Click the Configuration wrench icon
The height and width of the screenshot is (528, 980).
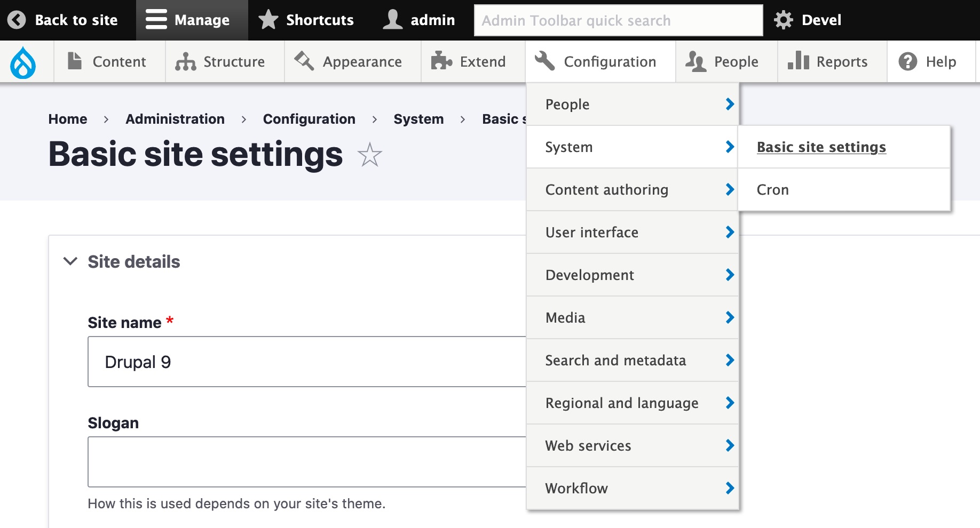[546, 61]
